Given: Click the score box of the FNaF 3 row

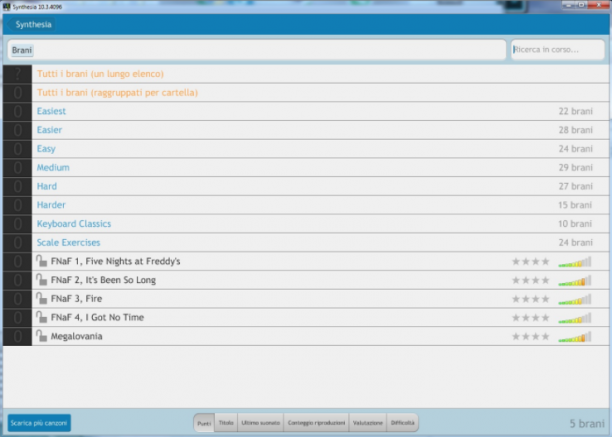Looking at the screenshot, I should pyautogui.click(x=18, y=298).
